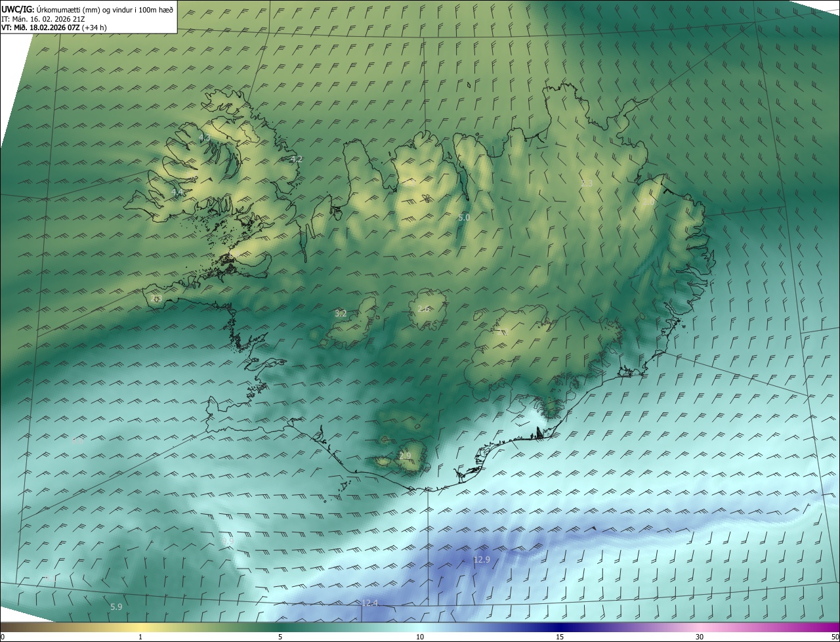Click the 5.9 value label over the sea
Screen dimensions: 840x642
(116, 607)
